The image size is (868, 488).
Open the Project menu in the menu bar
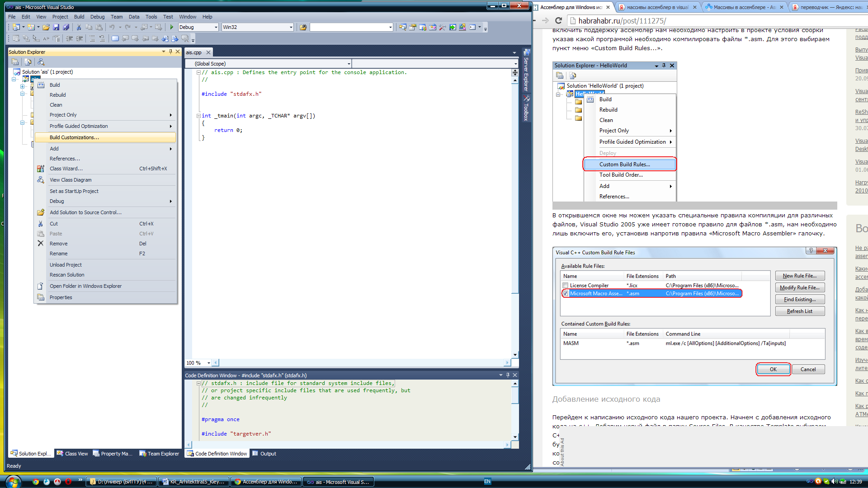[60, 17]
